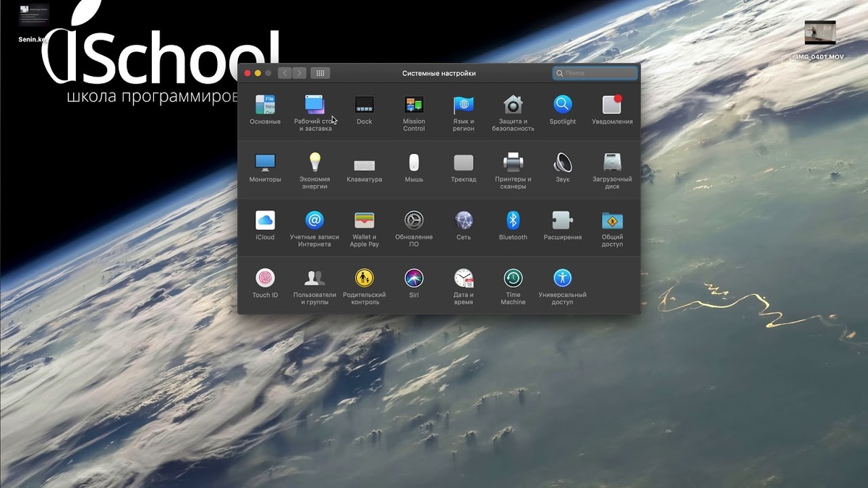The width and height of the screenshot is (868, 488).
Task: Click the show-all grid button
Action: tap(320, 73)
